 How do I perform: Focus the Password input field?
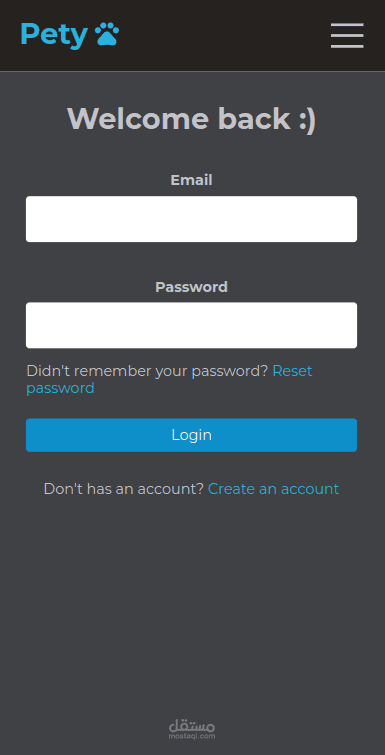click(192, 325)
